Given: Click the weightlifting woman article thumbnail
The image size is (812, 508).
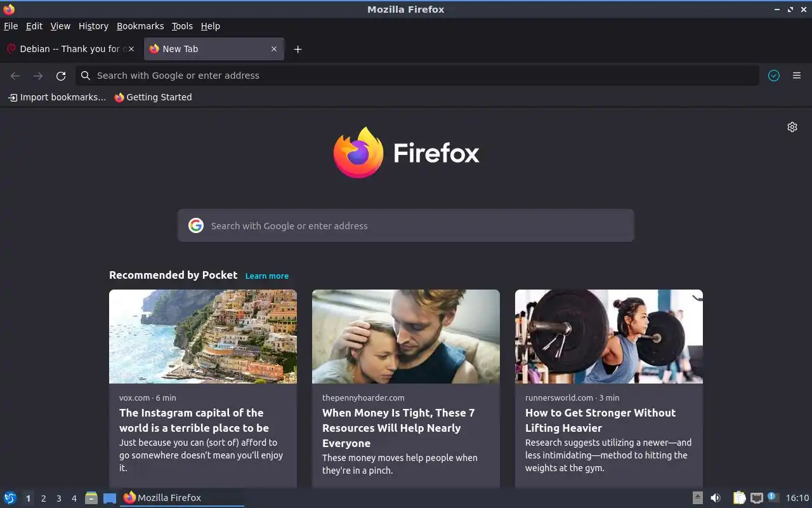Looking at the screenshot, I should 609,337.
